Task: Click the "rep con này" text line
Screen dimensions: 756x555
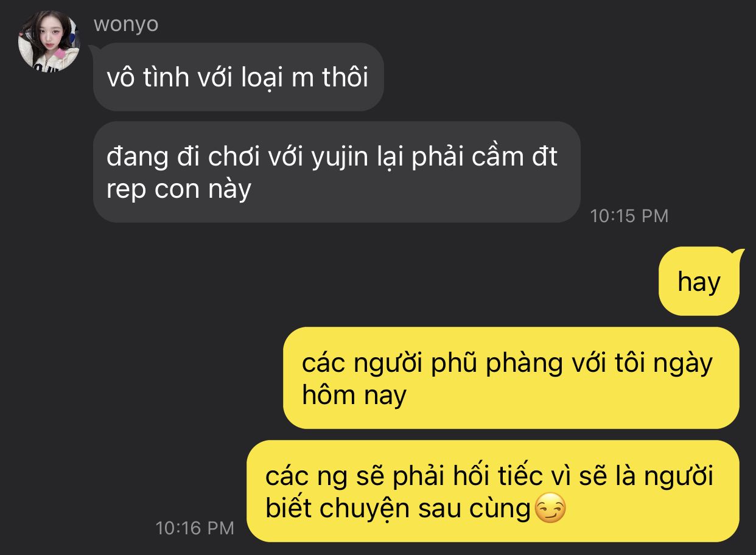Action: click(178, 190)
